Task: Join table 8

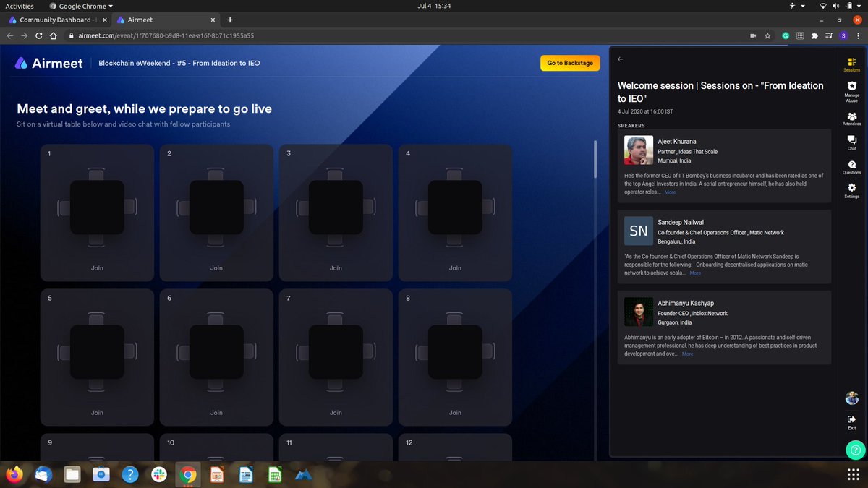Action: (x=455, y=412)
